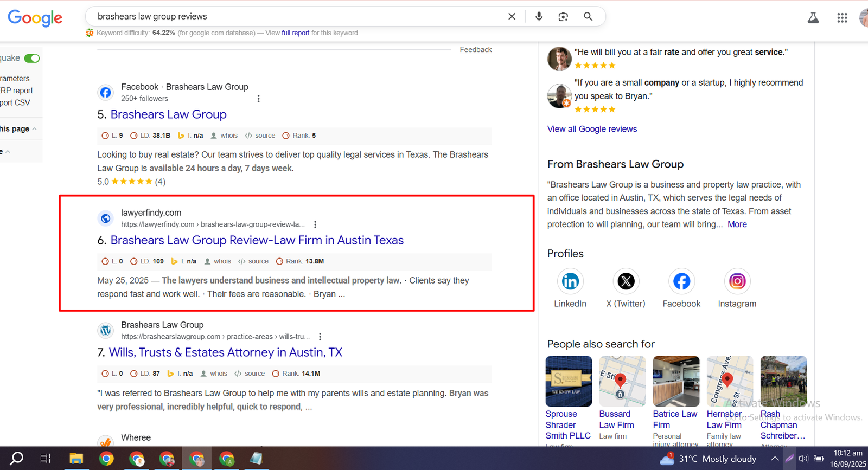
Task: Click View all Google reviews
Action: [592, 129]
